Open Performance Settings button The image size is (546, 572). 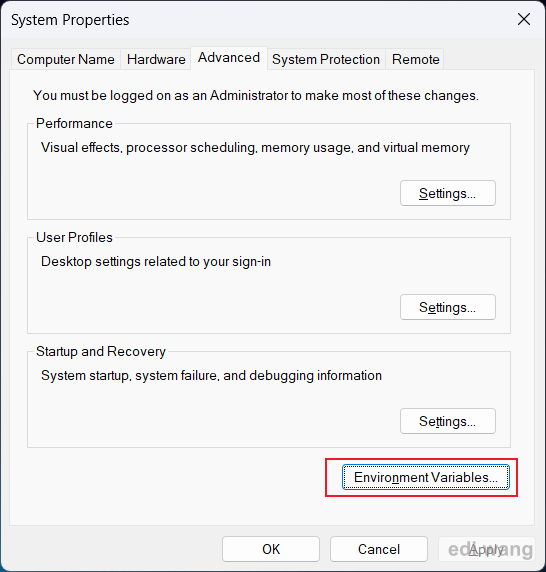pos(448,193)
